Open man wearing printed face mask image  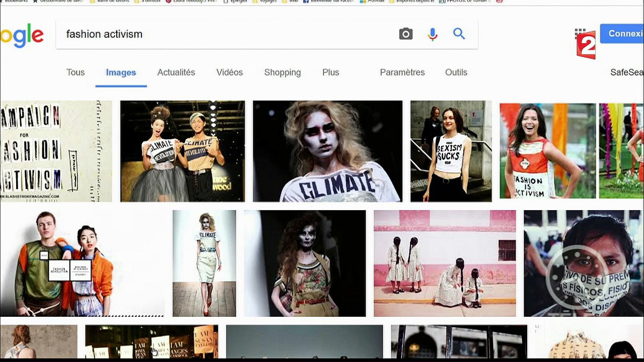[x=584, y=263]
